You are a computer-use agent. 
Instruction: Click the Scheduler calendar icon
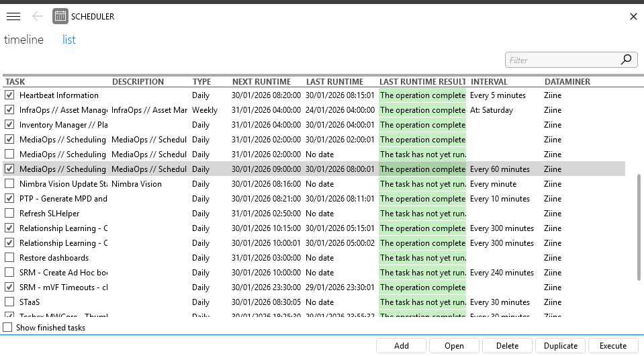point(60,17)
